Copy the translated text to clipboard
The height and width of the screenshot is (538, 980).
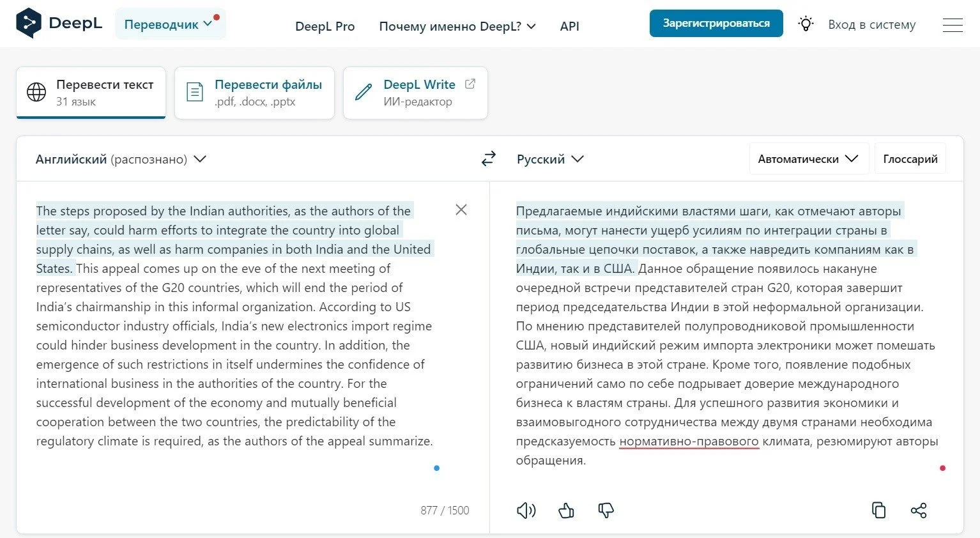coord(879,510)
